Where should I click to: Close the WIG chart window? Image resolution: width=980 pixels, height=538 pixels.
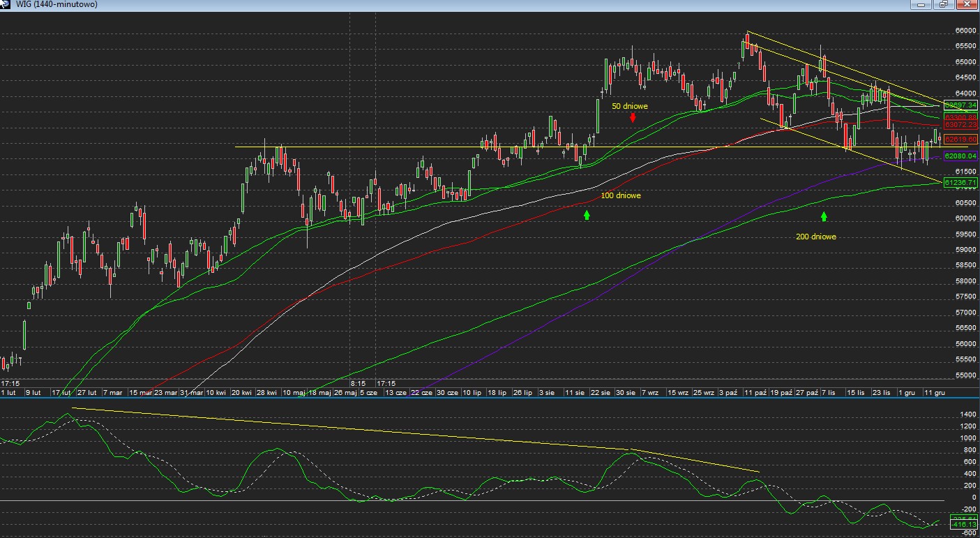[966, 4]
